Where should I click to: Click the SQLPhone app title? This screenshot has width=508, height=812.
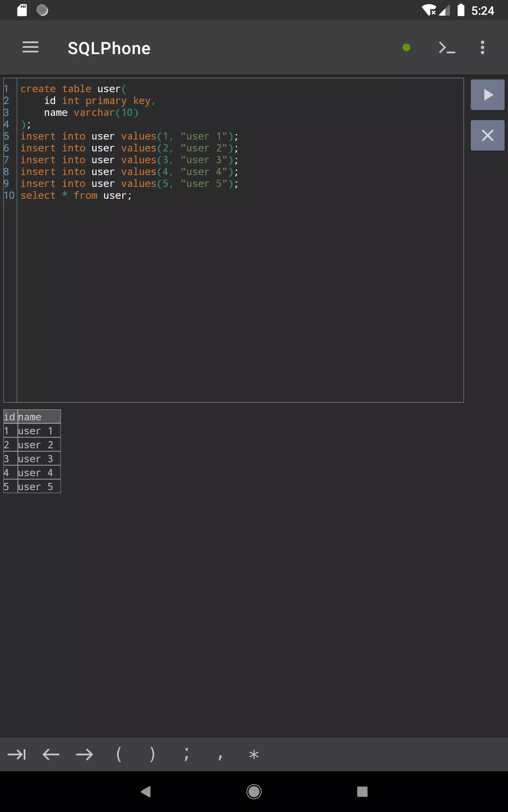click(x=109, y=48)
